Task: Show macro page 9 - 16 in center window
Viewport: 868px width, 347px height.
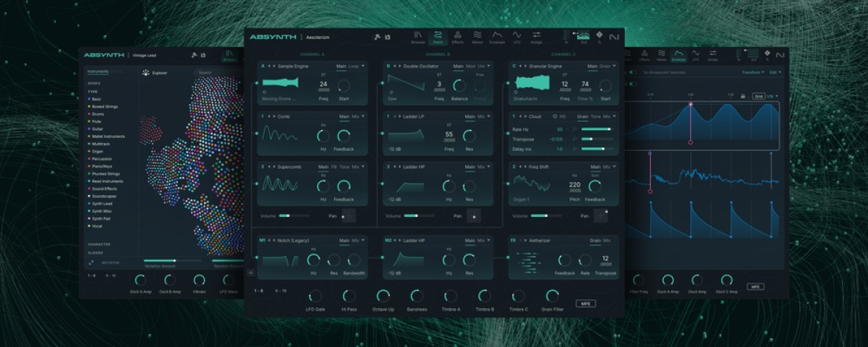Action: [281, 290]
